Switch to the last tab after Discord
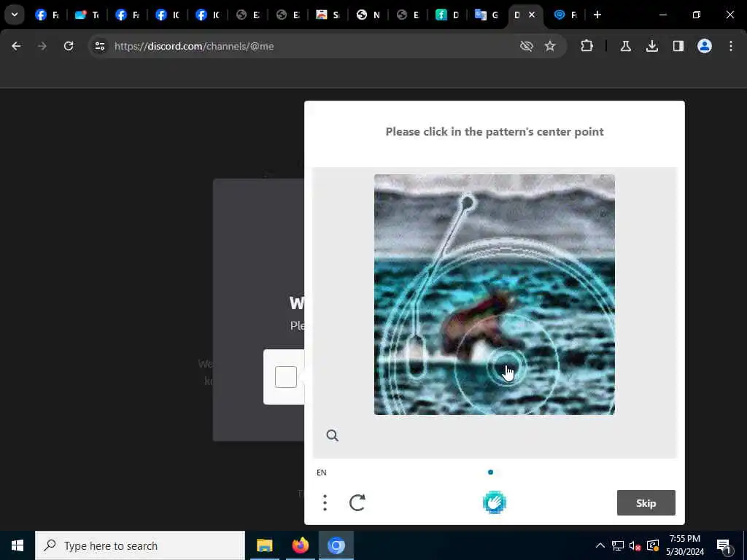This screenshot has width=747, height=560. click(x=566, y=15)
